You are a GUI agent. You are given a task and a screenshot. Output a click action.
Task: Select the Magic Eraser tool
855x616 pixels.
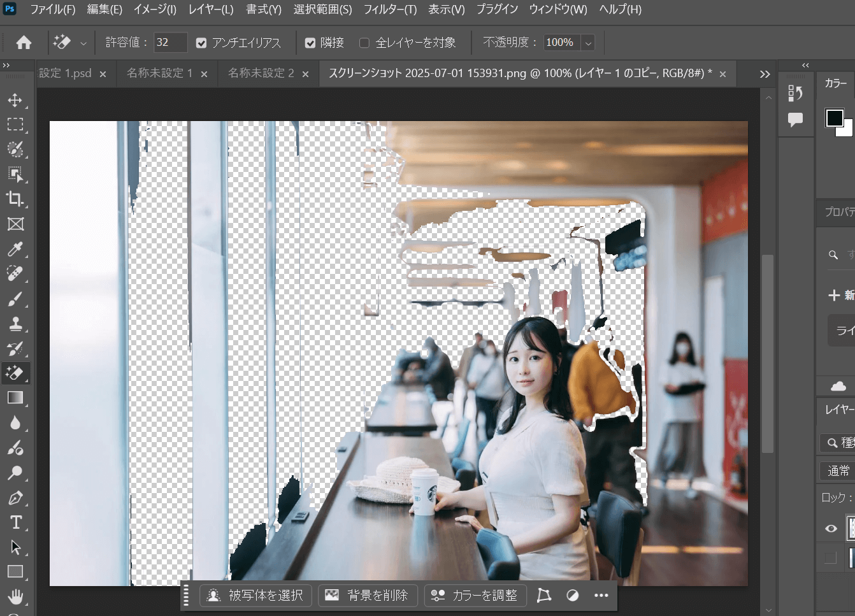[15, 373]
